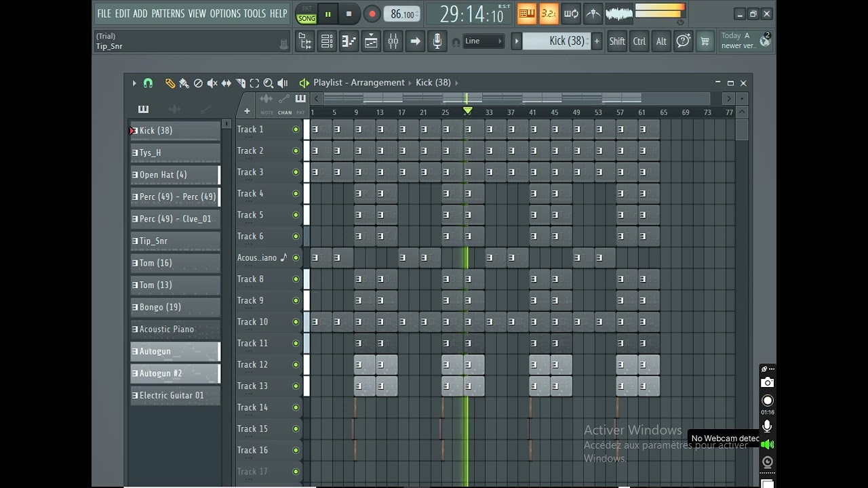Click the globe news notification icon
Image resolution: width=868 pixels, height=488 pixels.
coord(765,41)
